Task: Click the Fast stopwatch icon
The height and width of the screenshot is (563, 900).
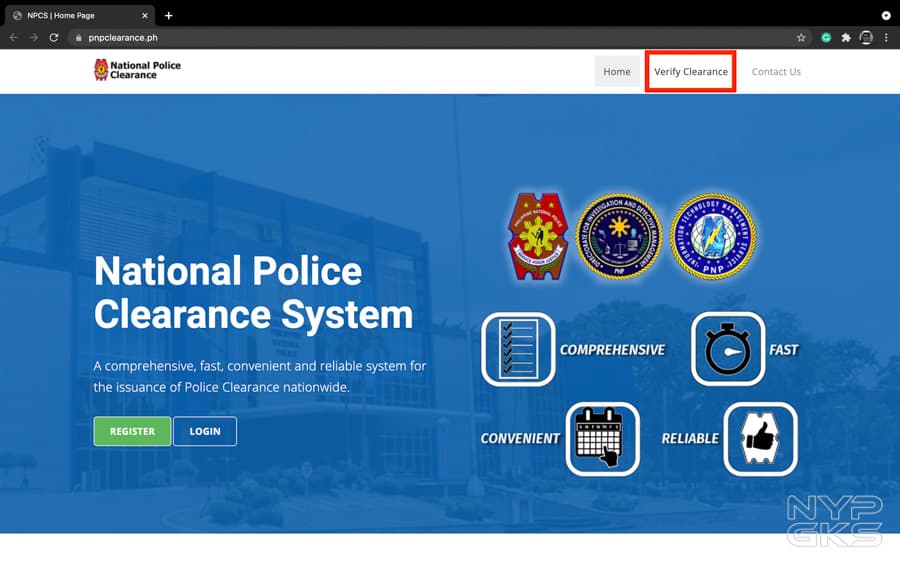Action: (728, 349)
